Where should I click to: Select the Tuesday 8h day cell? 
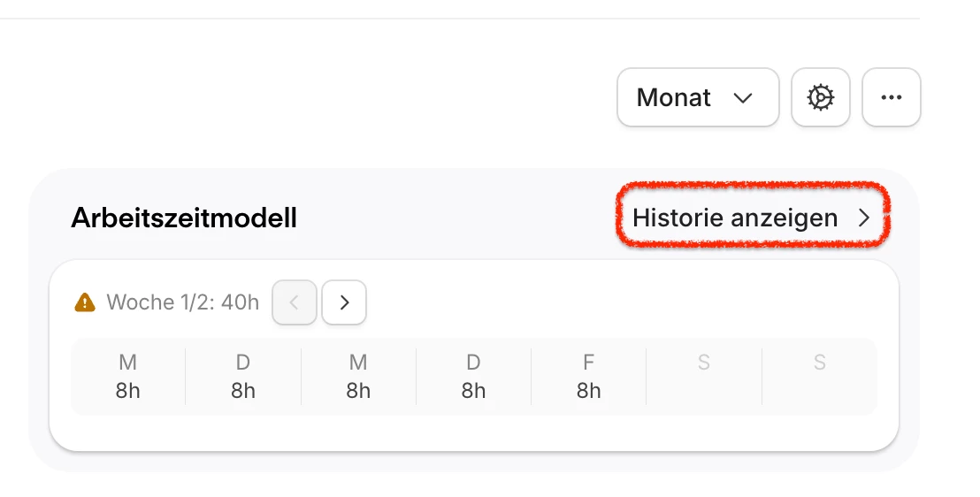pos(243,377)
